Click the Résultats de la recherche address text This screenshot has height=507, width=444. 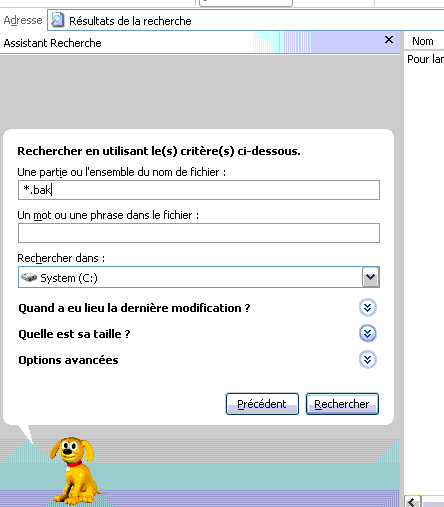click(x=130, y=21)
